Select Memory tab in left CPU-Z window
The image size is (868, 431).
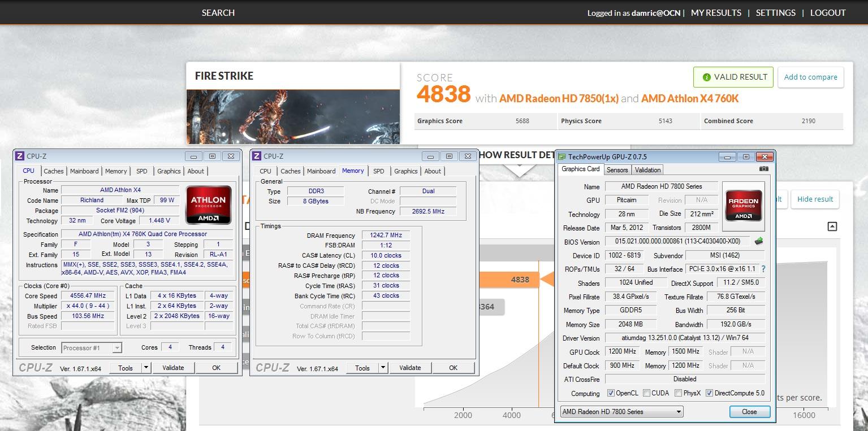[x=116, y=171]
